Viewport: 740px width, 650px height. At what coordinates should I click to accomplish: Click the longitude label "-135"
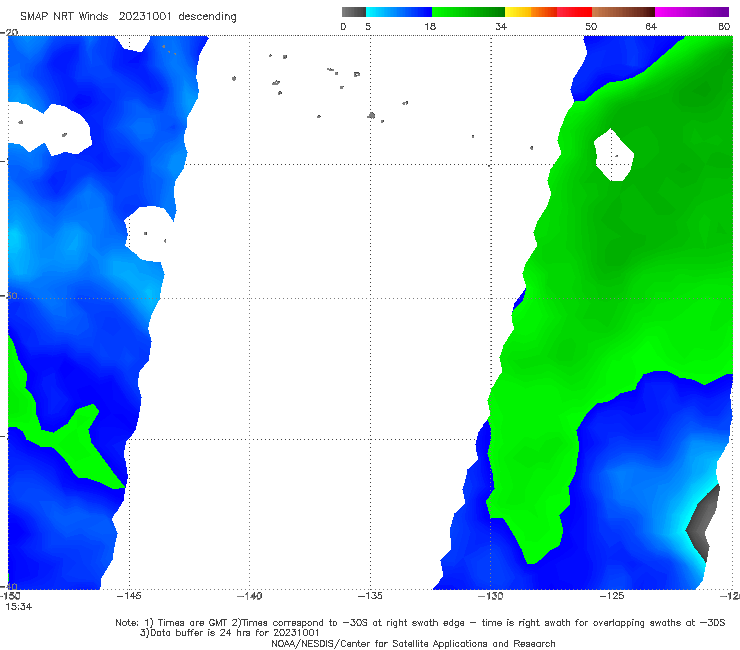click(x=370, y=596)
